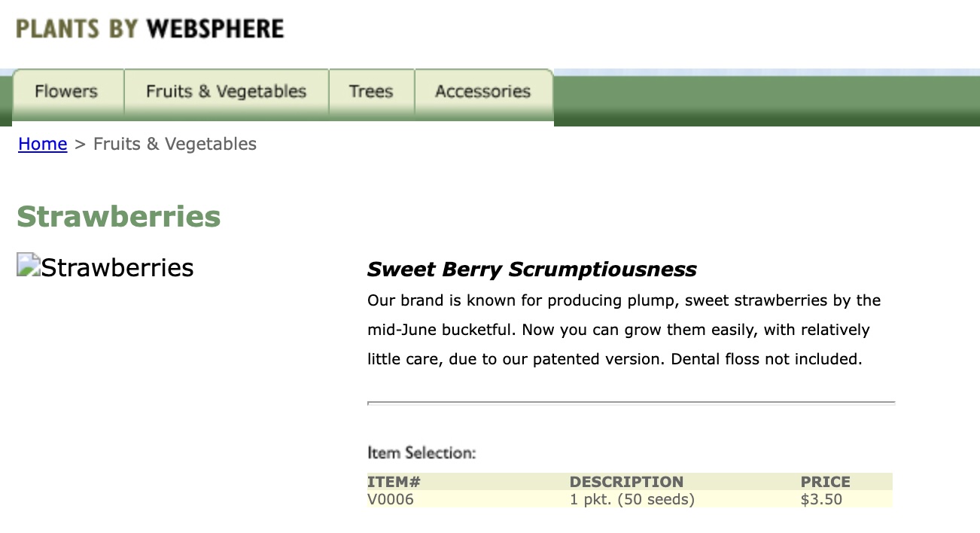
Task: Select item number V0006
Action: click(391, 499)
